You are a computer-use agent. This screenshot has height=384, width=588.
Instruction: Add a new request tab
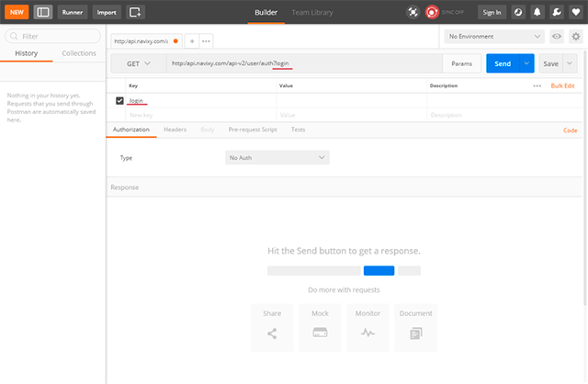pos(192,41)
